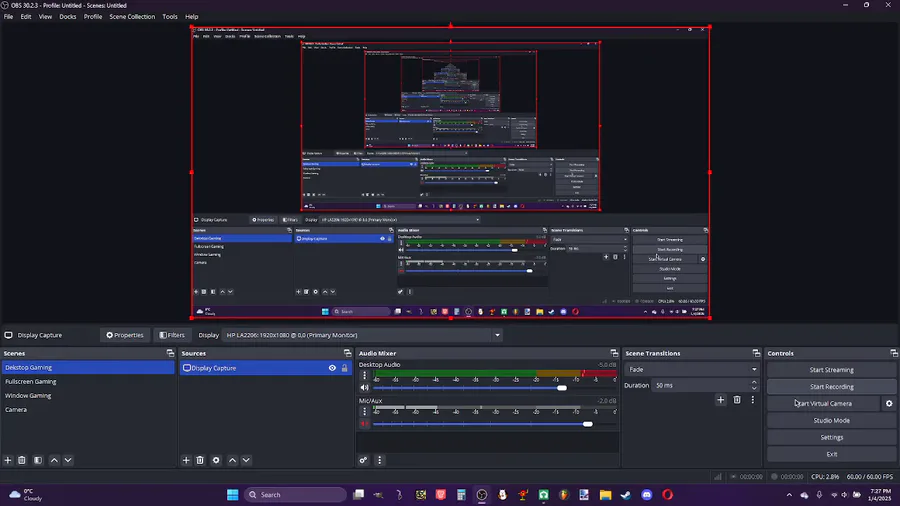The width and height of the screenshot is (900, 506).
Task: Open the Fade transition dropdown
Action: [x=692, y=369]
